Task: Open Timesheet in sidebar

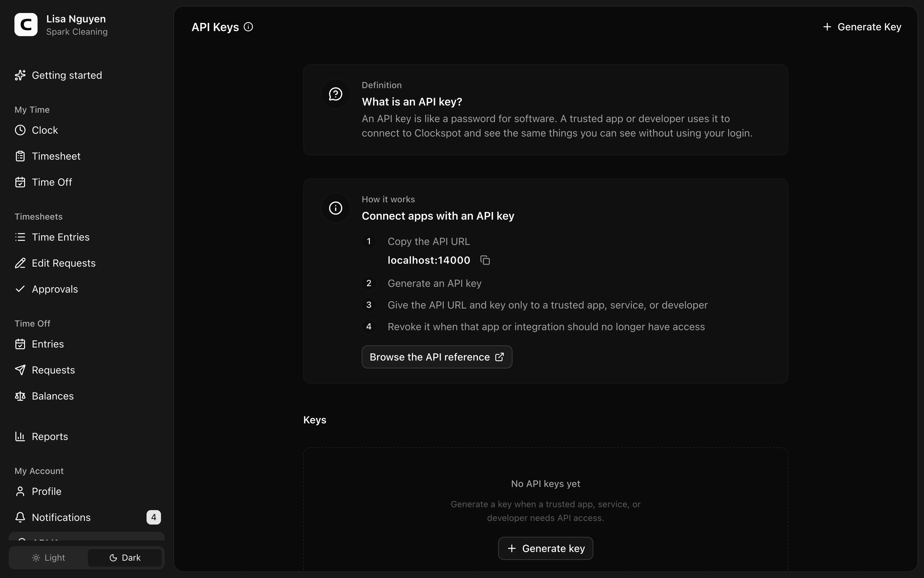Action: point(87,156)
